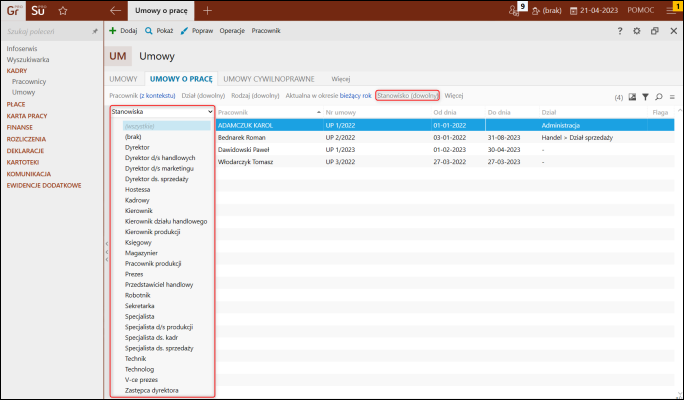684x400 pixels.
Task: Select (wszystkie) in positions list
Action: click(x=167, y=126)
